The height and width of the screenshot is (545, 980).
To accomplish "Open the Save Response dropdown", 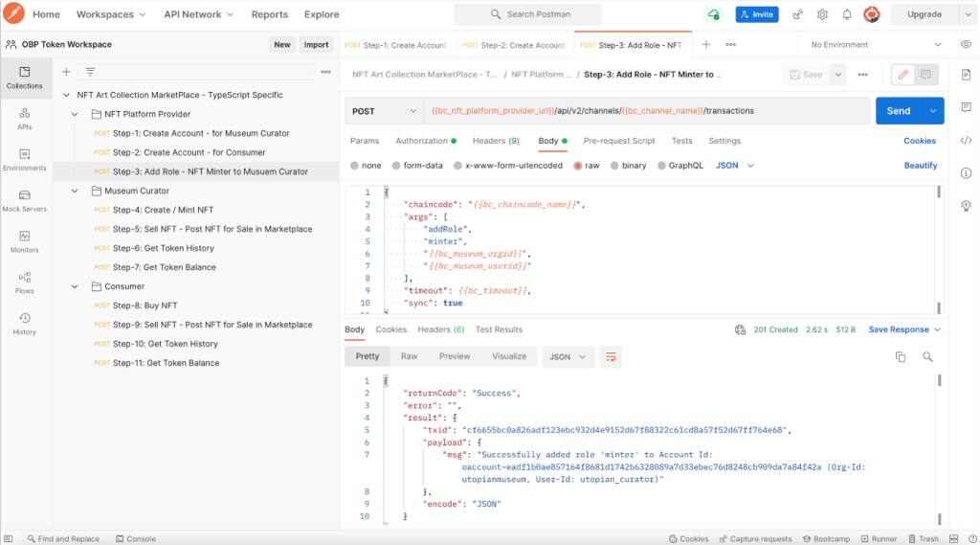I will click(904, 329).
